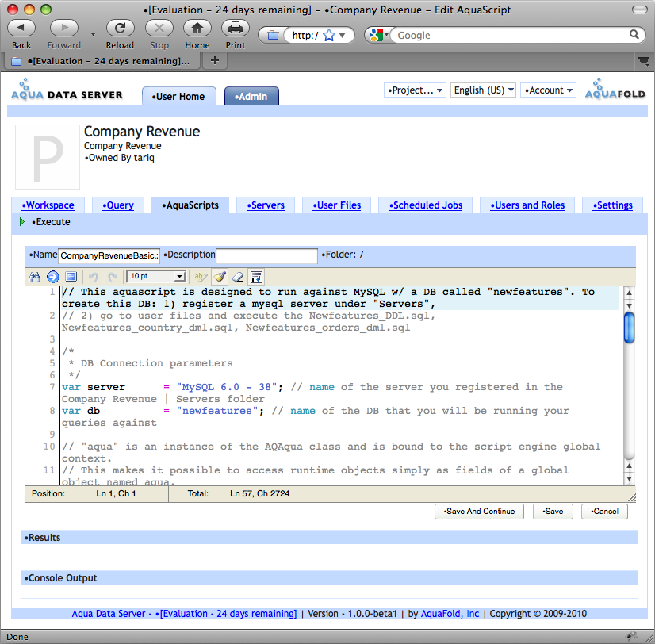Click the site folder icon in address bar
The width and height of the screenshot is (655, 644).
coord(273,36)
